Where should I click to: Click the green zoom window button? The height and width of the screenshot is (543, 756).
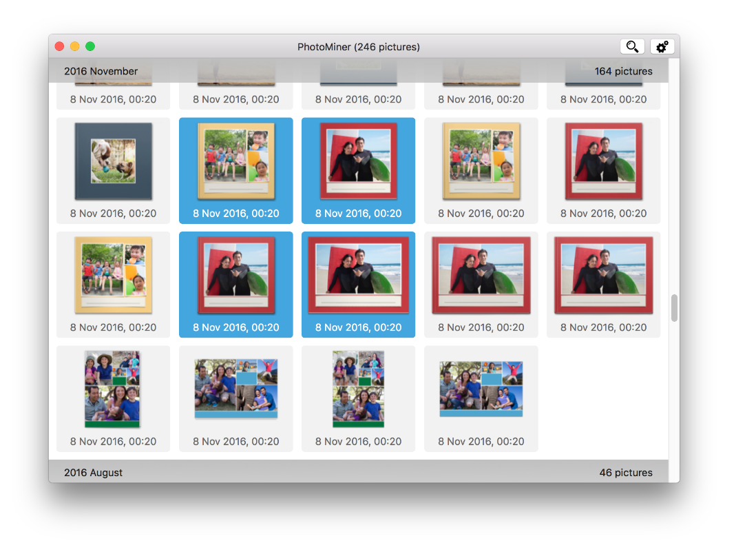90,46
